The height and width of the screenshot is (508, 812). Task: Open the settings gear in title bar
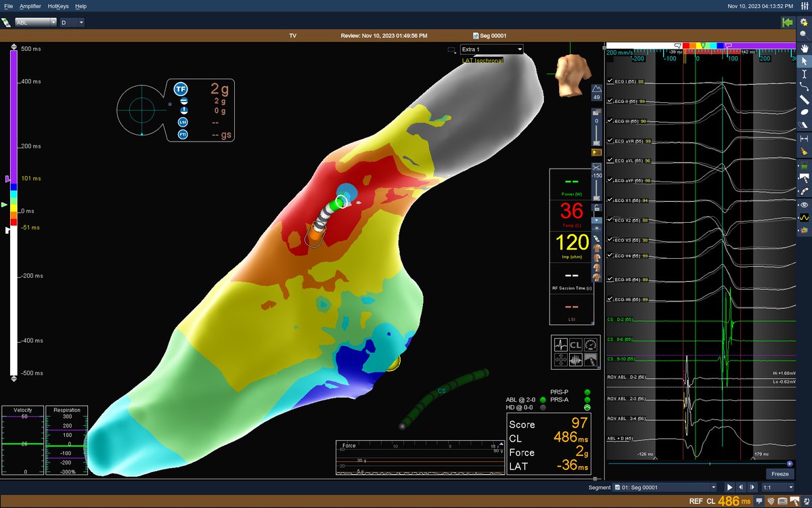click(x=804, y=22)
